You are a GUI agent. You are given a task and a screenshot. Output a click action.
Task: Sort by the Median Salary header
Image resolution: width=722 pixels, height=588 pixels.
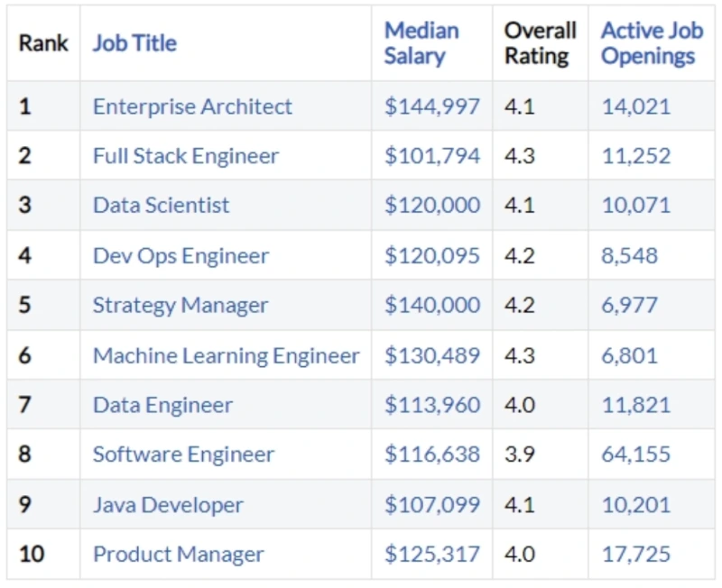(421, 43)
